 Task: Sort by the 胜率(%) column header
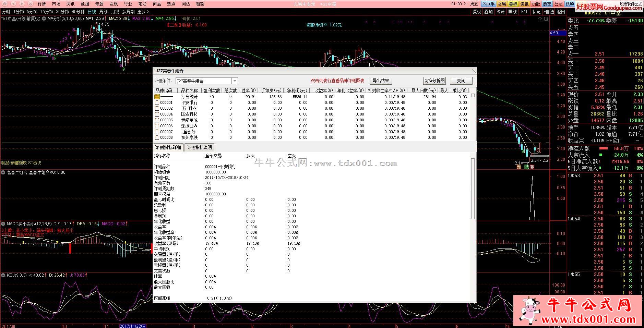click(x=249, y=90)
